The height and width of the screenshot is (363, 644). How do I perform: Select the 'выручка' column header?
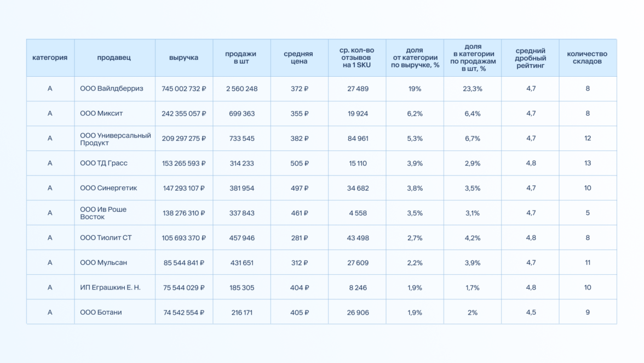point(184,58)
